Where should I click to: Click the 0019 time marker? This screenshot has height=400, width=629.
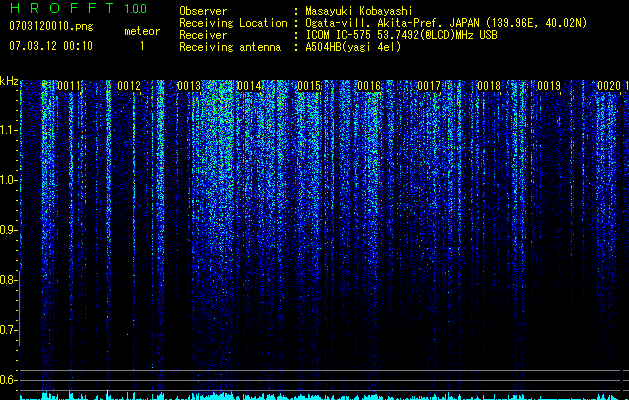(x=549, y=86)
